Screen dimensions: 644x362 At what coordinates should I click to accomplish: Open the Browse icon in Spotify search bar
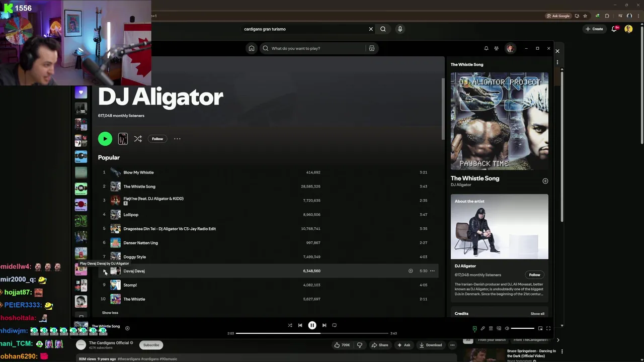coord(372,48)
